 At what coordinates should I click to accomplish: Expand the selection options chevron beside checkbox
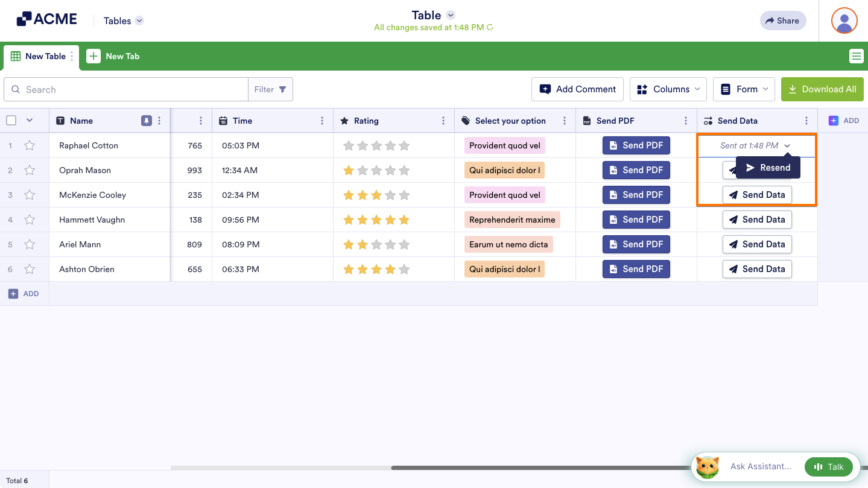click(x=29, y=121)
